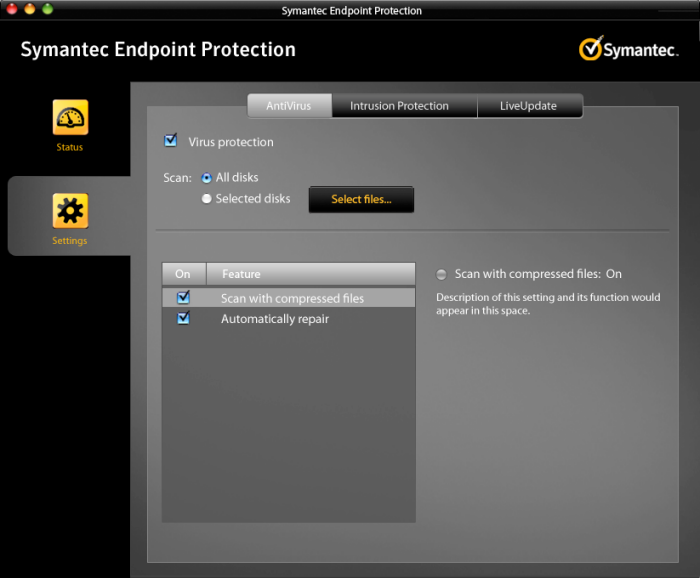700x578 pixels.
Task: Select the Automatically repair row text
Action: pyautogui.click(x=275, y=319)
